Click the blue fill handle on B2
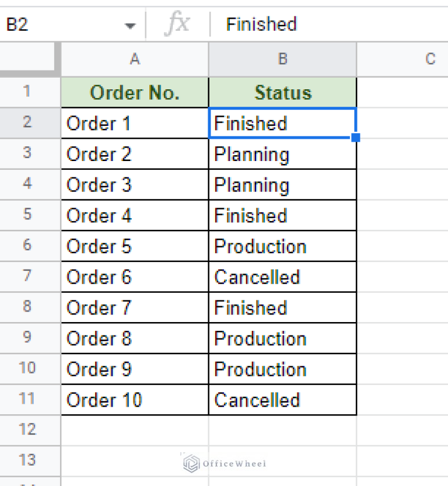 click(356, 138)
